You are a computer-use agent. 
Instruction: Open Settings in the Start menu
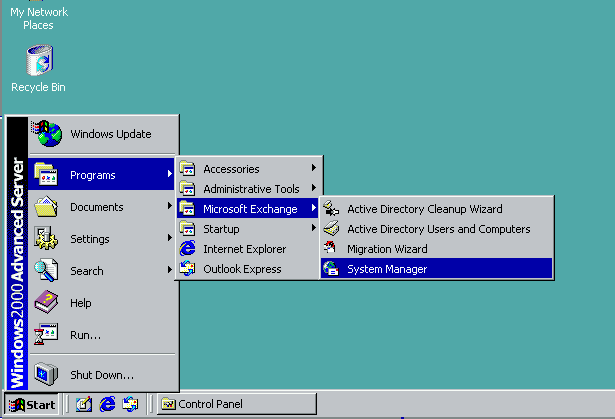[x=102, y=239]
